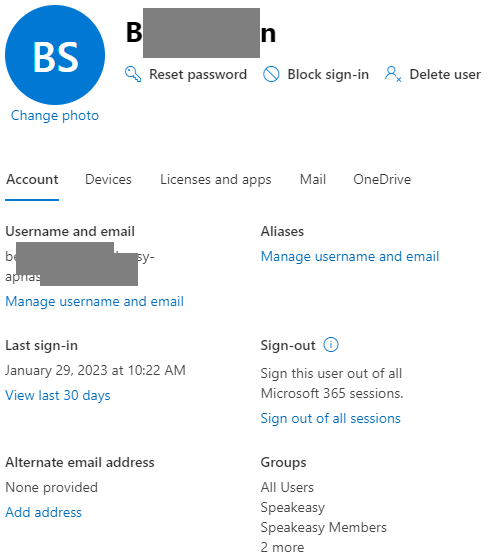493x559 pixels.
Task: Open the Licenses and apps tab
Action: tap(216, 180)
